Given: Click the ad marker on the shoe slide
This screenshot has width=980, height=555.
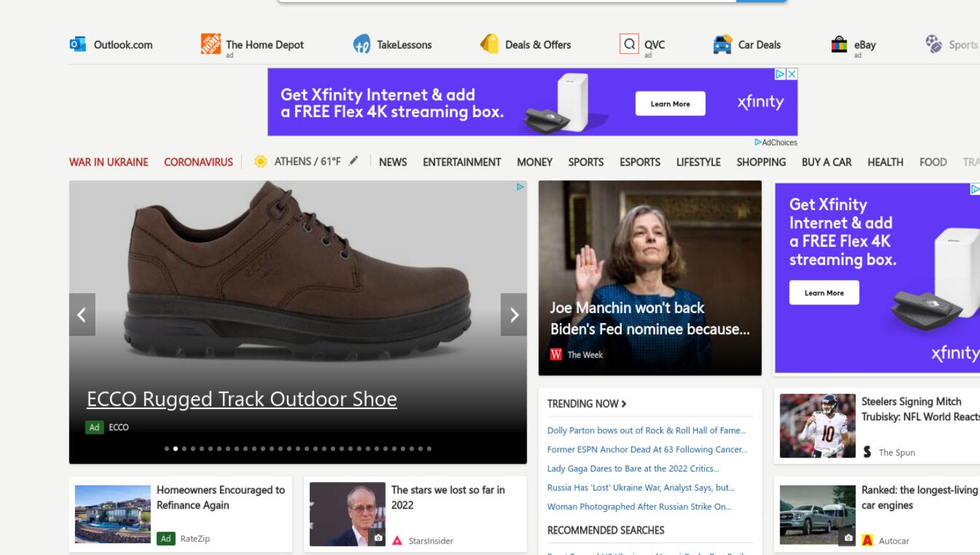Looking at the screenshot, I should coord(520,187).
